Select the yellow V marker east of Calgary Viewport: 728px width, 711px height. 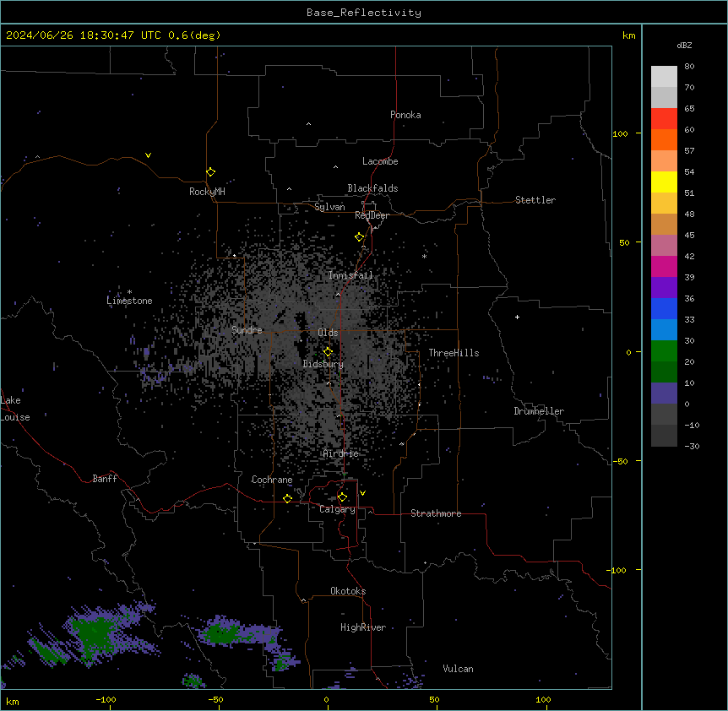pyautogui.click(x=362, y=493)
